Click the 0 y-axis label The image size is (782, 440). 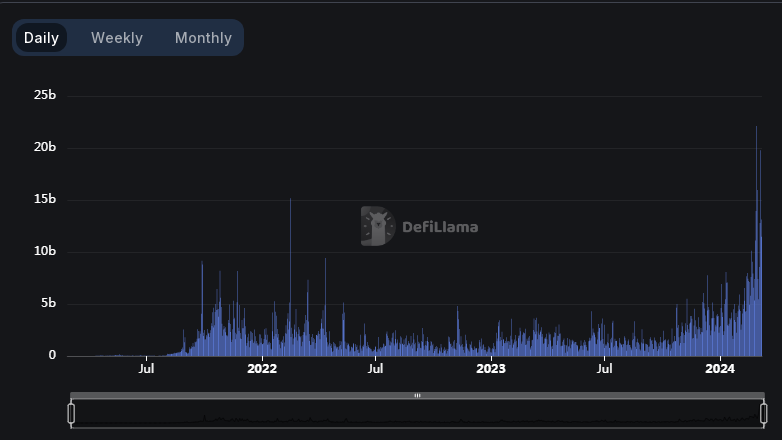click(x=52, y=355)
